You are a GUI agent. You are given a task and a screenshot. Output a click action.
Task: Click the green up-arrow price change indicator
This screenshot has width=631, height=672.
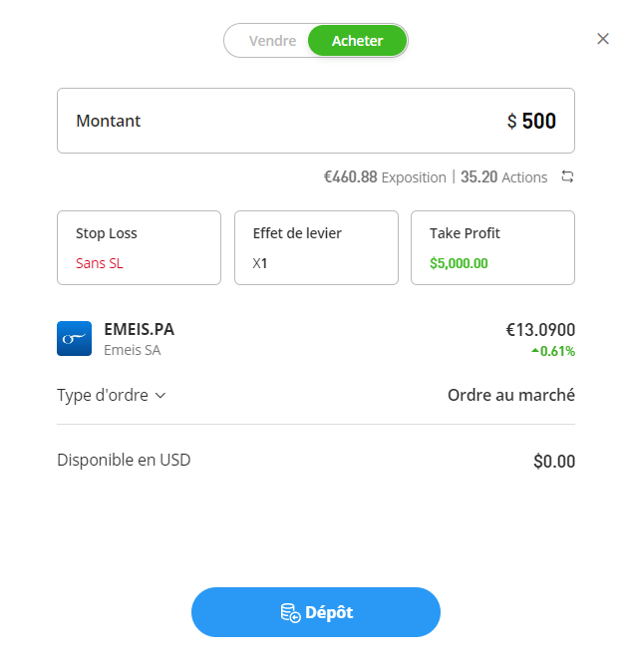click(x=536, y=351)
